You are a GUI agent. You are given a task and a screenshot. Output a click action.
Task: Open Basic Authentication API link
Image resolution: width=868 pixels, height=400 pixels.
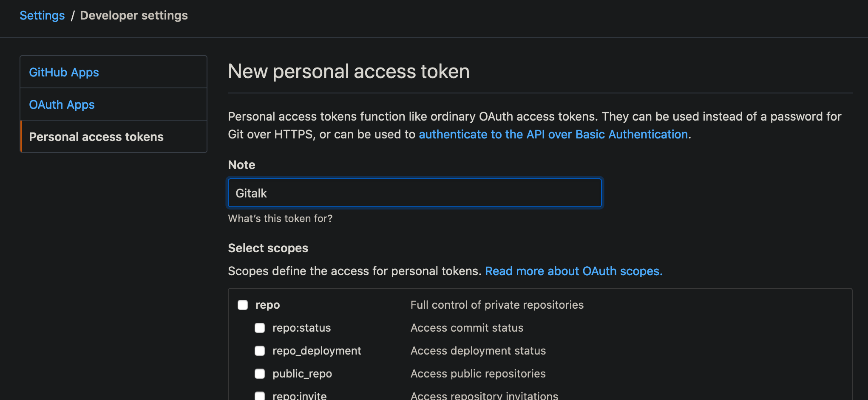pos(553,134)
